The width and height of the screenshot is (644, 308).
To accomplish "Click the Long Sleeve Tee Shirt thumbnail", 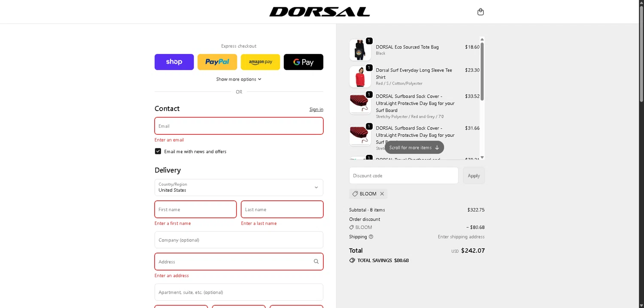I will tap(360, 77).
